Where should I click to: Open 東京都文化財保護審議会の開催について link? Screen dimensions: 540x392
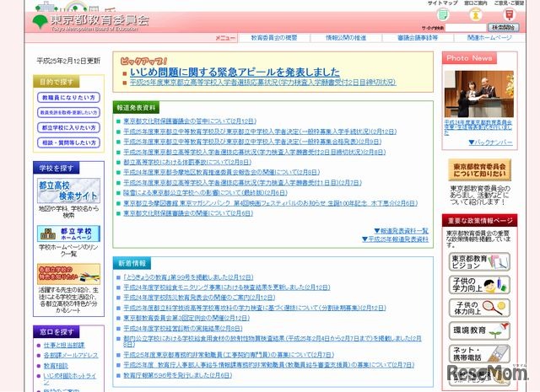[x=188, y=213]
